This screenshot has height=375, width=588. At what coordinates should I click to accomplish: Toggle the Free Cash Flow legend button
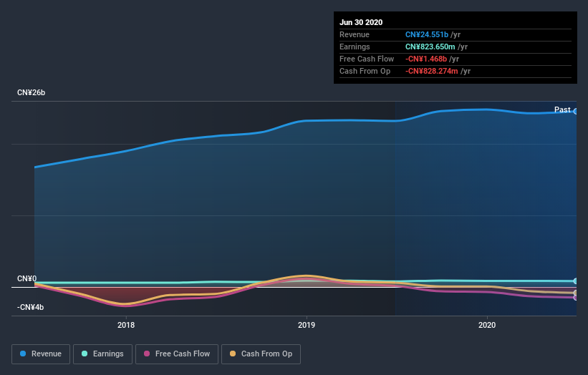click(x=177, y=354)
